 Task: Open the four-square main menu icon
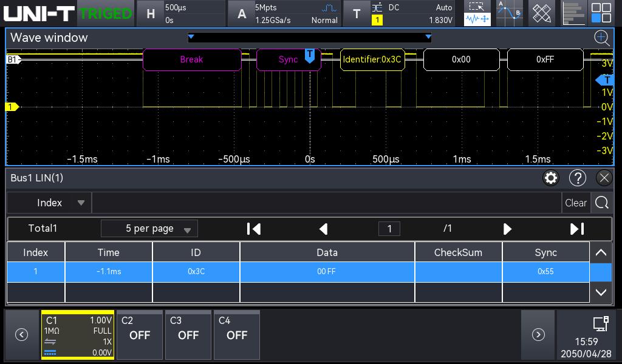[x=601, y=13]
